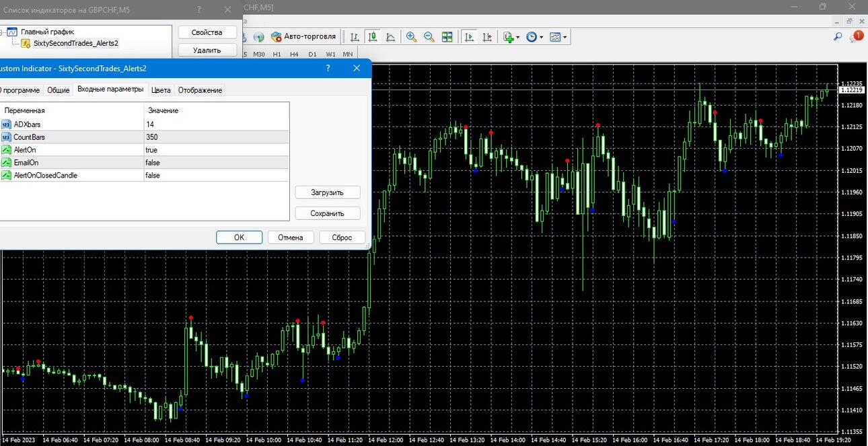The image size is (868, 446).
Task: Click the OK button in indicator dialog
Action: tap(239, 237)
